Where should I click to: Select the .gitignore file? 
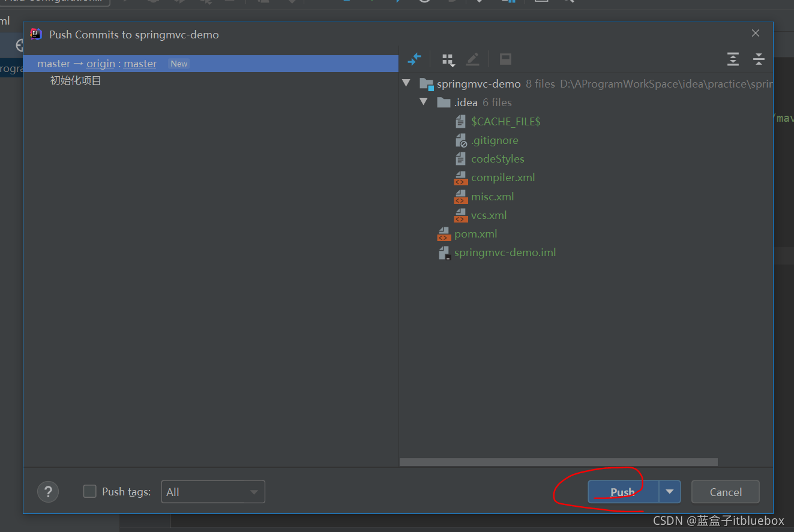click(x=495, y=140)
